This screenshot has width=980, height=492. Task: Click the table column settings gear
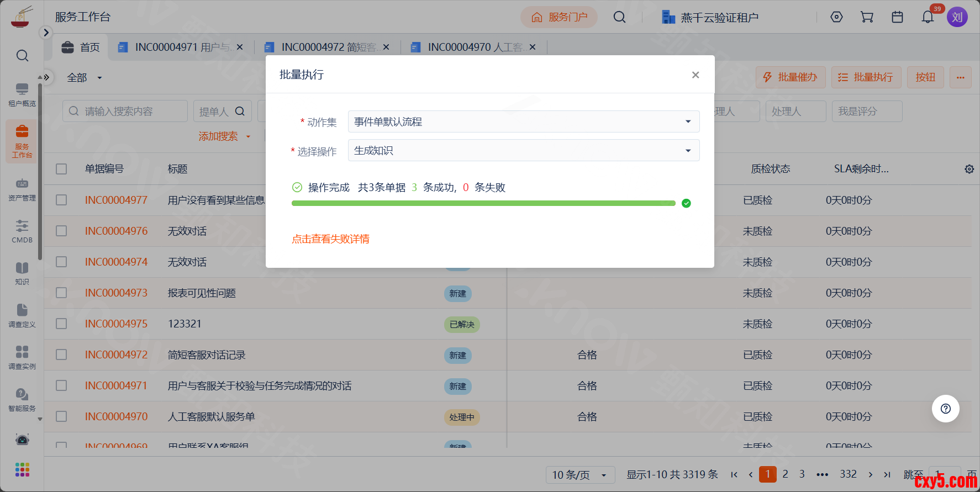(x=969, y=169)
